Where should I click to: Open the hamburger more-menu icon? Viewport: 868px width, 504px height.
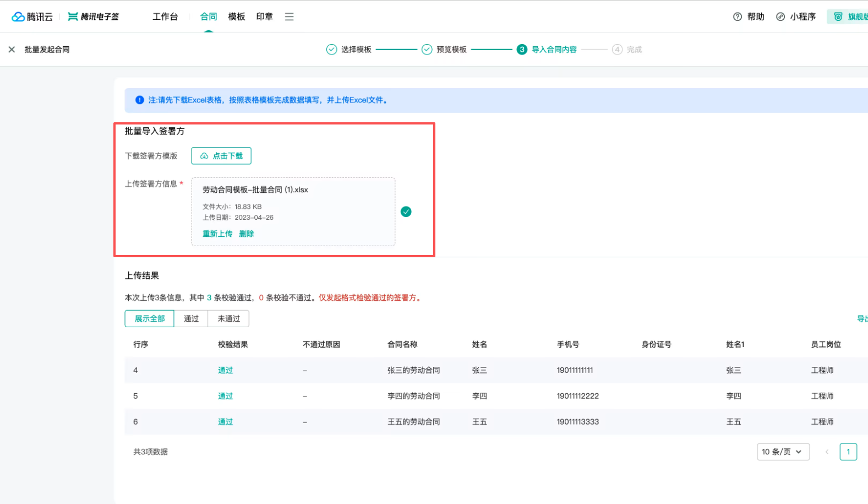click(289, 17)
